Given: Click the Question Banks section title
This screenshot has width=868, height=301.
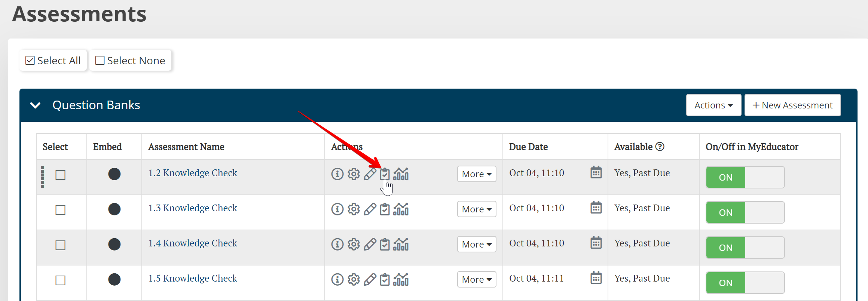Looking at the screenshot, I should pos(97,105).
